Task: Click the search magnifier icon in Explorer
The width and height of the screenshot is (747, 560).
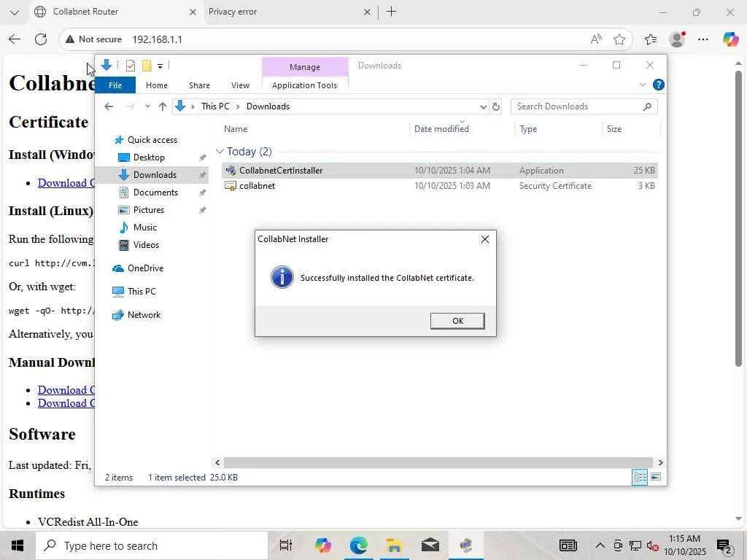Action: [647, 106]
